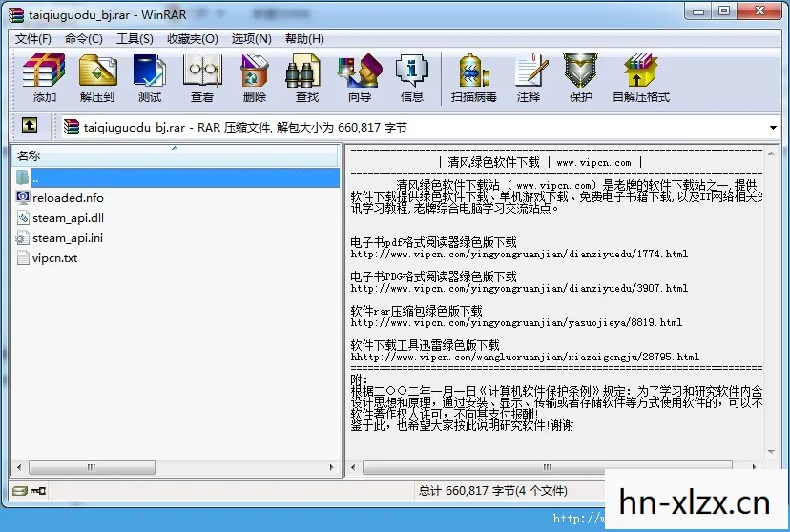This screenshot has width=790, height=532.
Task: Click the 自解压格式 (SFX) icon
Action: click(x=641, y=78)
